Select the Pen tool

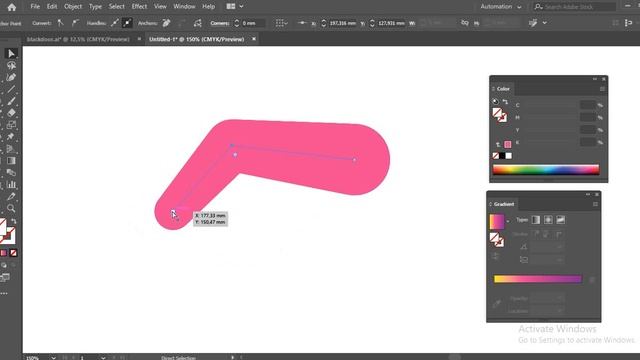(11, 77)
